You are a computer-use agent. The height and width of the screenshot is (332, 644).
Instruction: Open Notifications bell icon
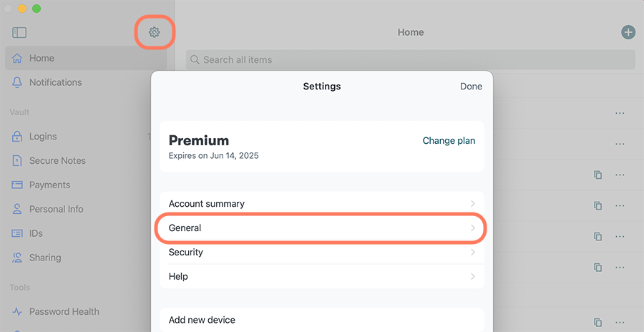click(17, 82)
